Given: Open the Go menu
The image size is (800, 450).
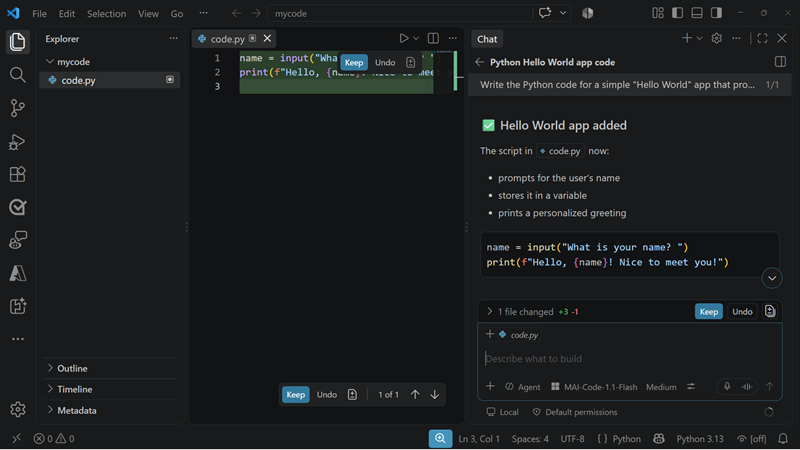Looking at the screenshot, I should pos(177,13).
